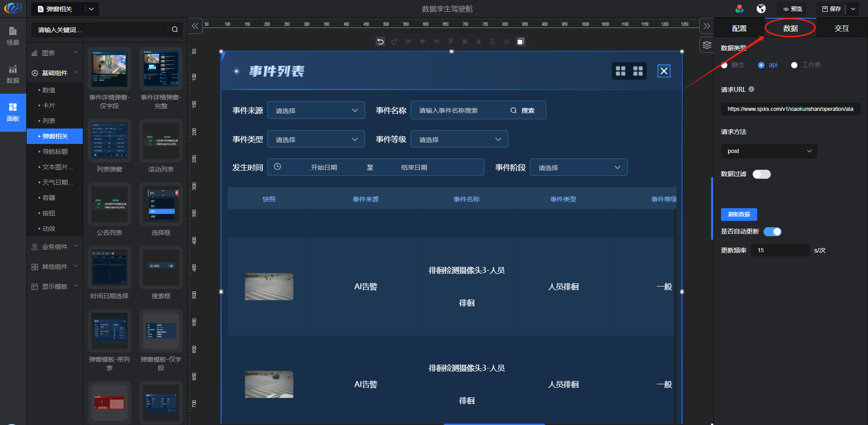Screen dimensions: 868x425
Task: Toggle the 数据过滤 switch on
Action: pyautogui.click(x=761, y=174)
